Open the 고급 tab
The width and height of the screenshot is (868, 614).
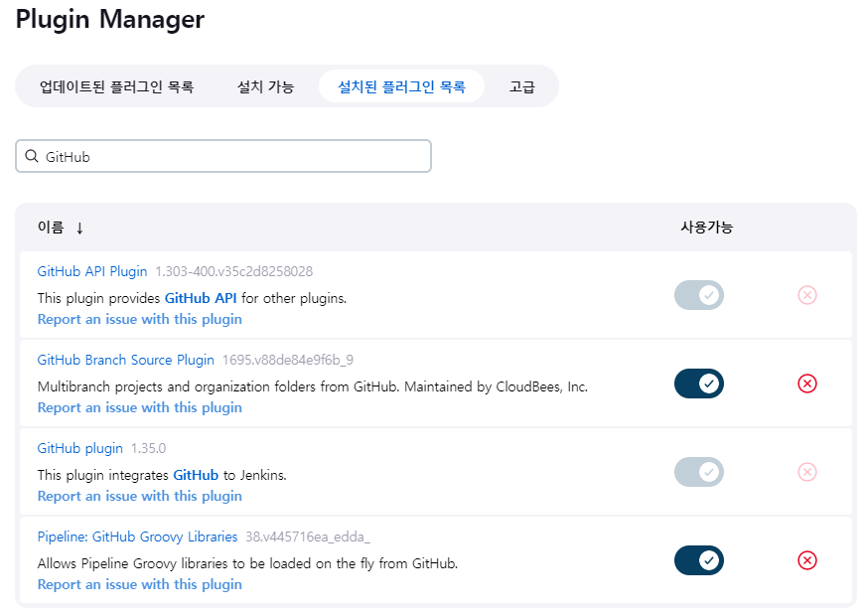pos(522,86)
